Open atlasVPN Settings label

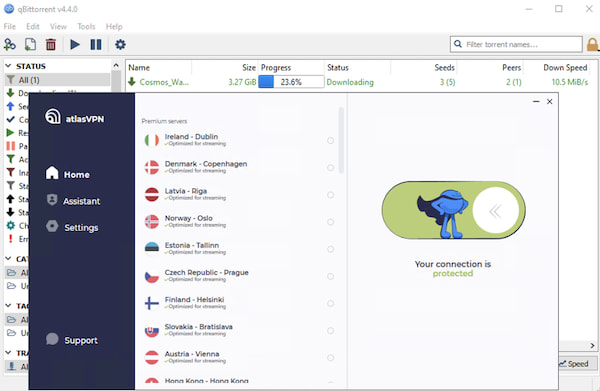click(x=81, y=228)
